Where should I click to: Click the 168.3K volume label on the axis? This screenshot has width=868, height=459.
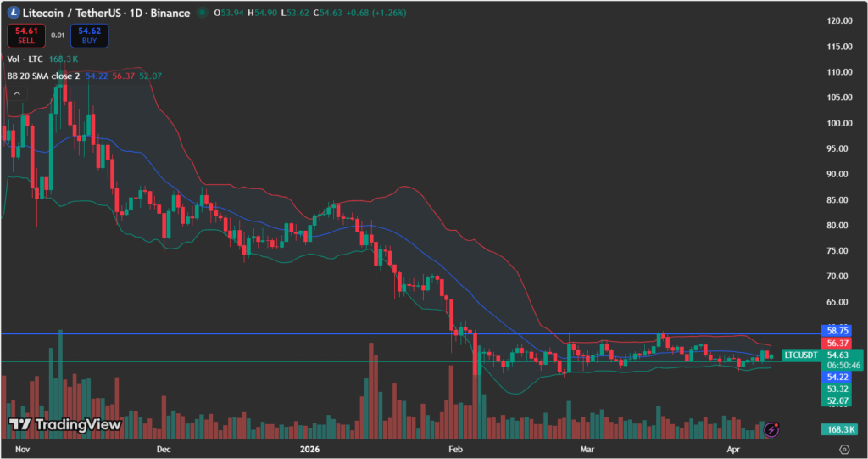point(840,429)
